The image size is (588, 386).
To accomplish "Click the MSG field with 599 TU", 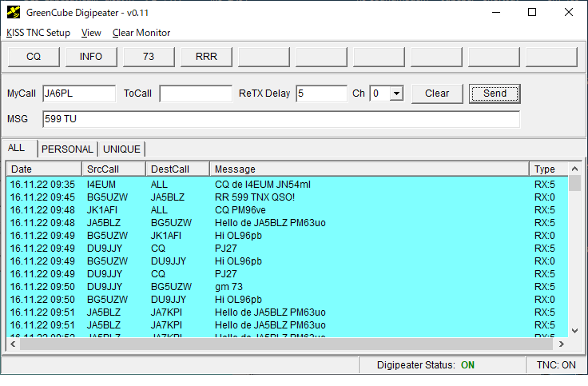I will [281, 119].
